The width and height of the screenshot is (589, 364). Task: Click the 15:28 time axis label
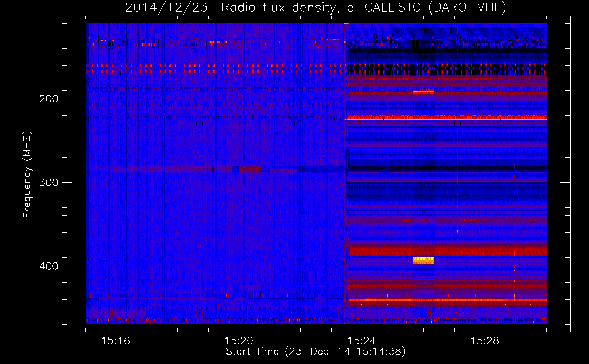coord(485,341)
